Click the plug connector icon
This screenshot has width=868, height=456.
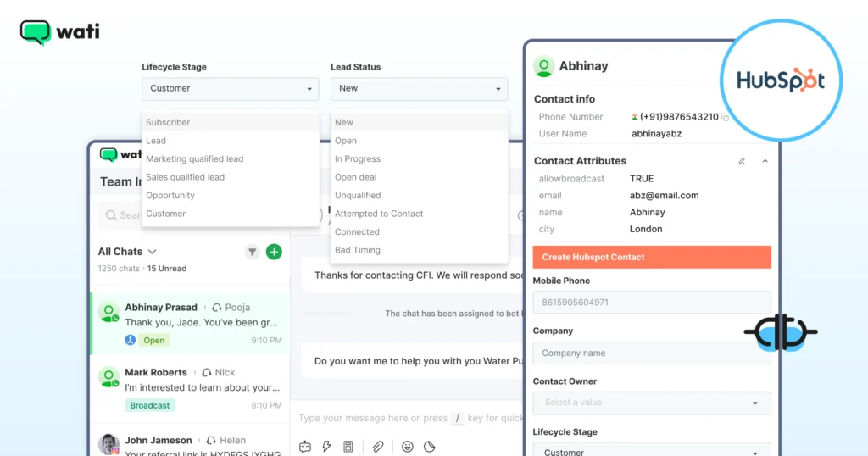pyautogui.click(x=781, y=332)
